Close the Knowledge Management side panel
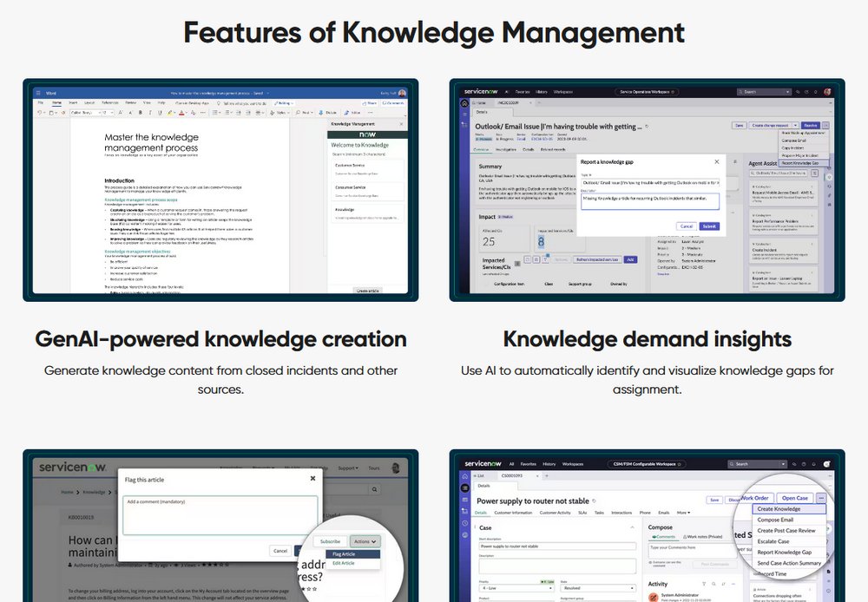 tap(401, 124)
